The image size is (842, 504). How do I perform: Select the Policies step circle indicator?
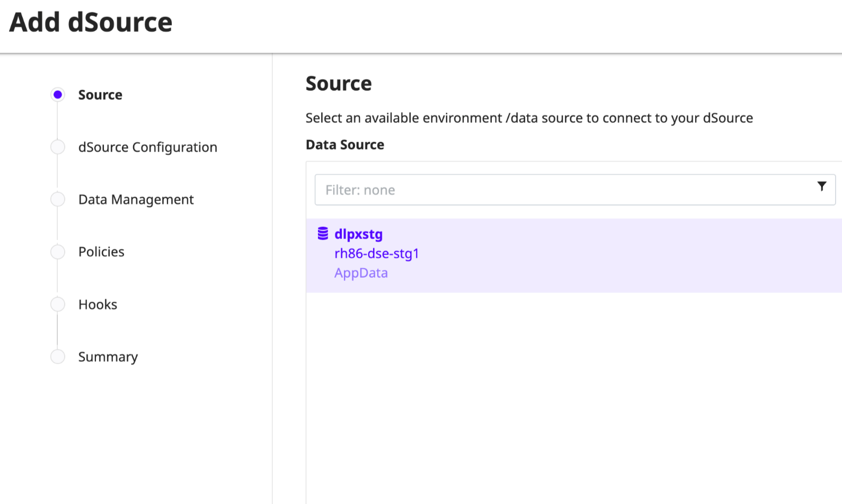58,252
